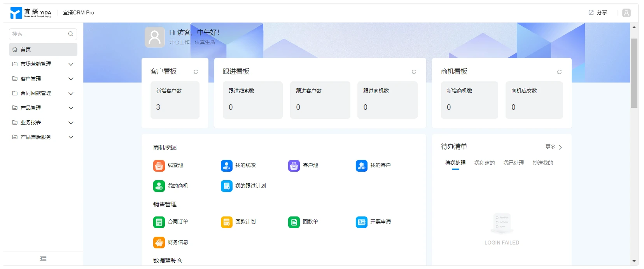Image resolution: width=644 pixels, height=269 pixels.
Task: Switch to 我已处理 tab
Action: coord(514,163)
